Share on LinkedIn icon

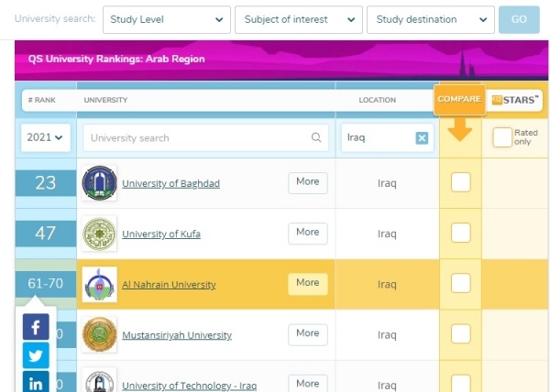click(36, 383)
